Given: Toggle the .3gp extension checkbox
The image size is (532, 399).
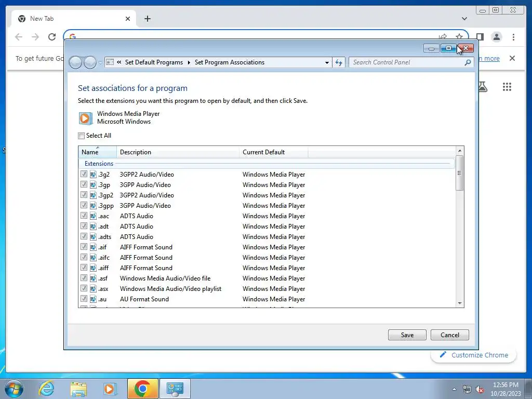Looking at the screenshot, I should pyautogui.click(x=84, y=184).
